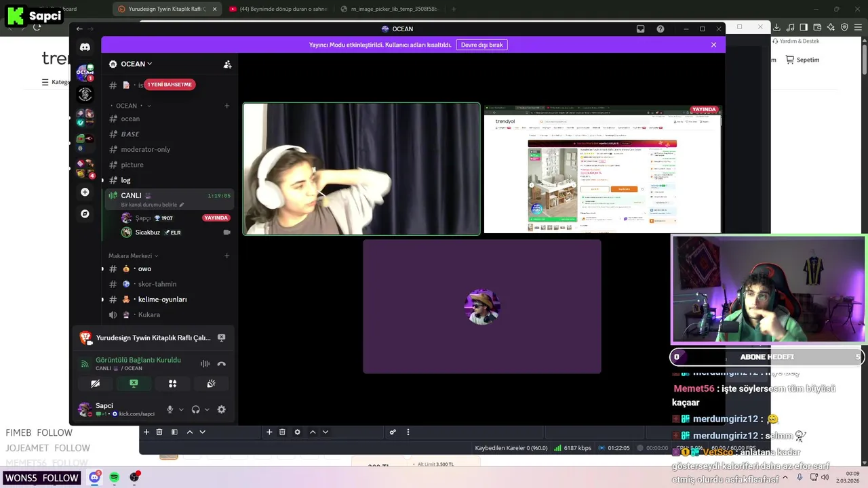Click 1 YENİ BAHSETME mention pill
Viewport: 868px width, 488px height.
click(x=170, y=84)
